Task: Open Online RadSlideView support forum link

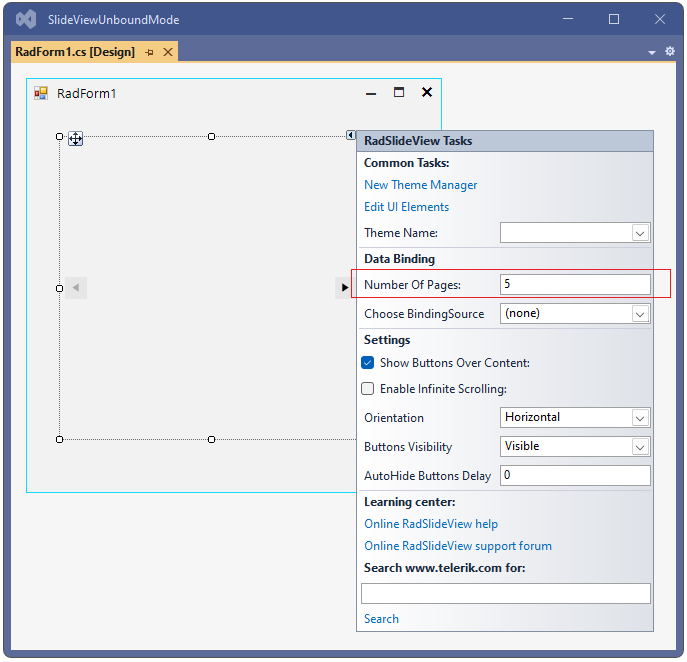Action: pyautogui.click(x=458, y=546)
